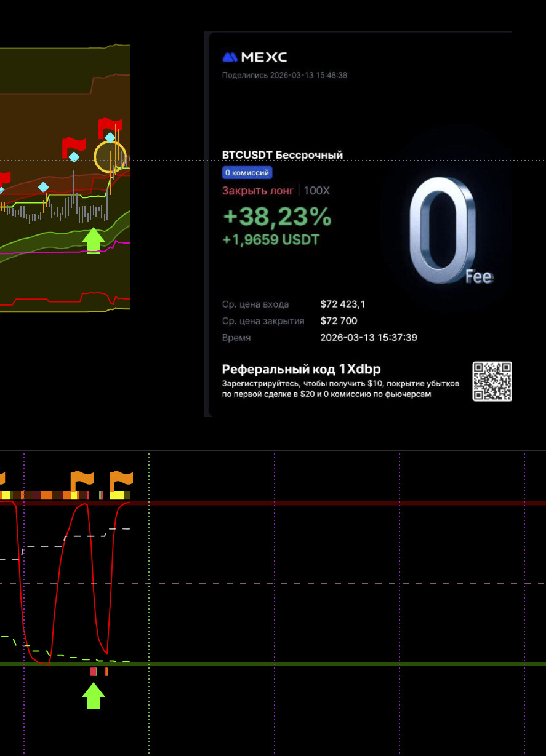Viewport: 546px width, 756px height.
Task: Click the red signal bar under the oscillator
Action: pyautogui.click(x=94, y=672)
